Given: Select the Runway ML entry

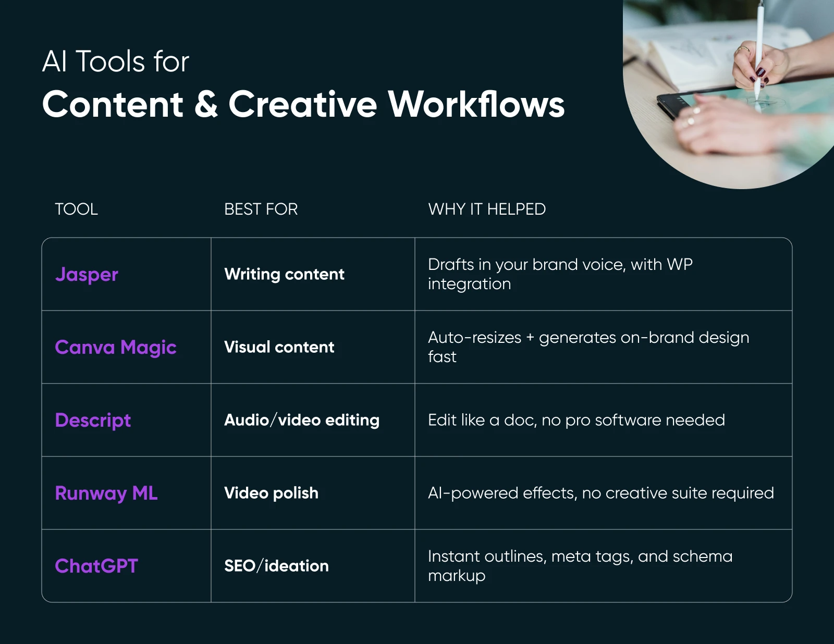Looking at the screenshot, I should point(106,493).
